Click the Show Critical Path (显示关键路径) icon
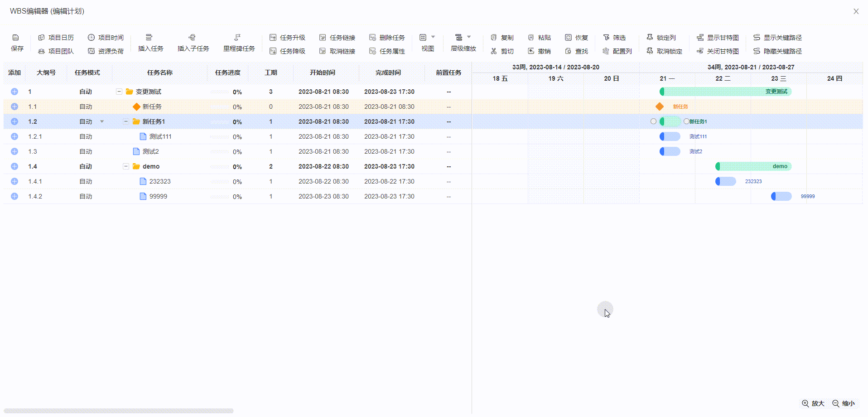 coord(757,38)
